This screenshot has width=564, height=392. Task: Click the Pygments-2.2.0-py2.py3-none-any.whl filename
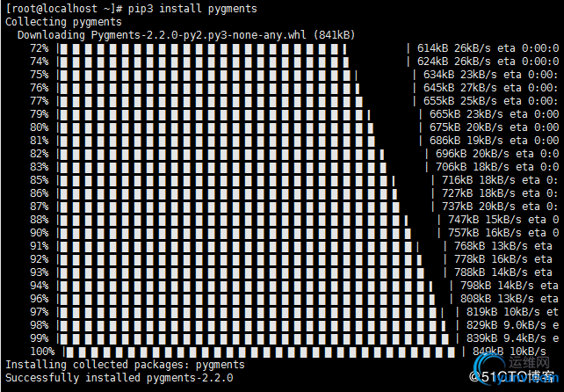199,35
